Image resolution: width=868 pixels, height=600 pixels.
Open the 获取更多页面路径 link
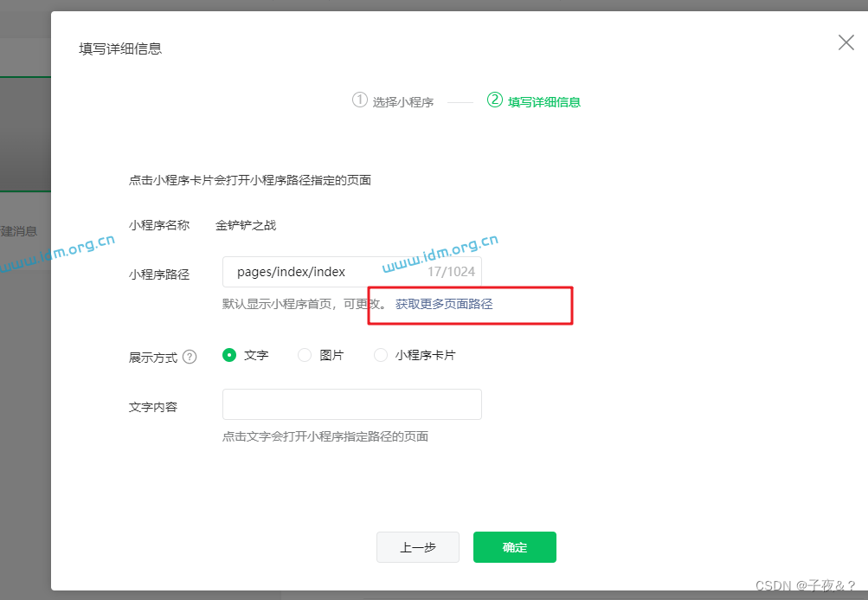[444, 304]
